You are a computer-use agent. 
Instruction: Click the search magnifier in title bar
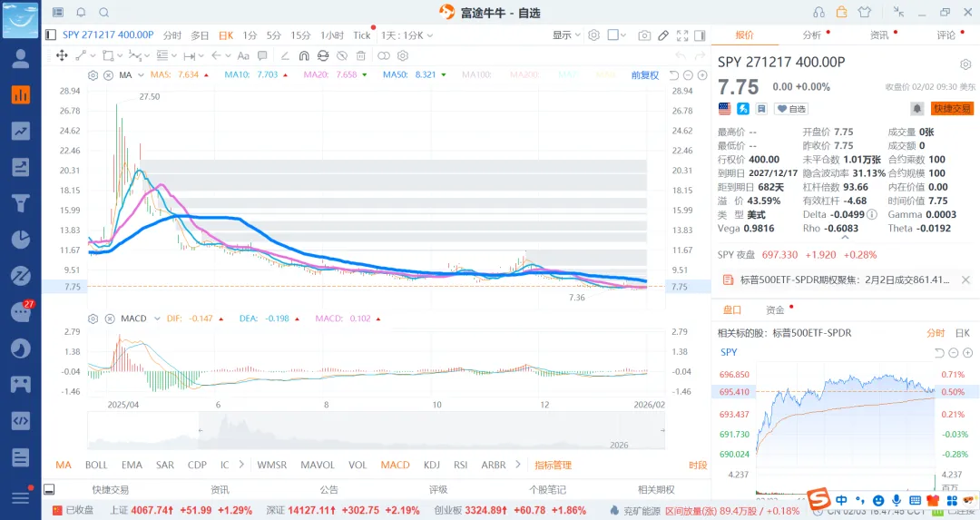click(x=103, y=13)
